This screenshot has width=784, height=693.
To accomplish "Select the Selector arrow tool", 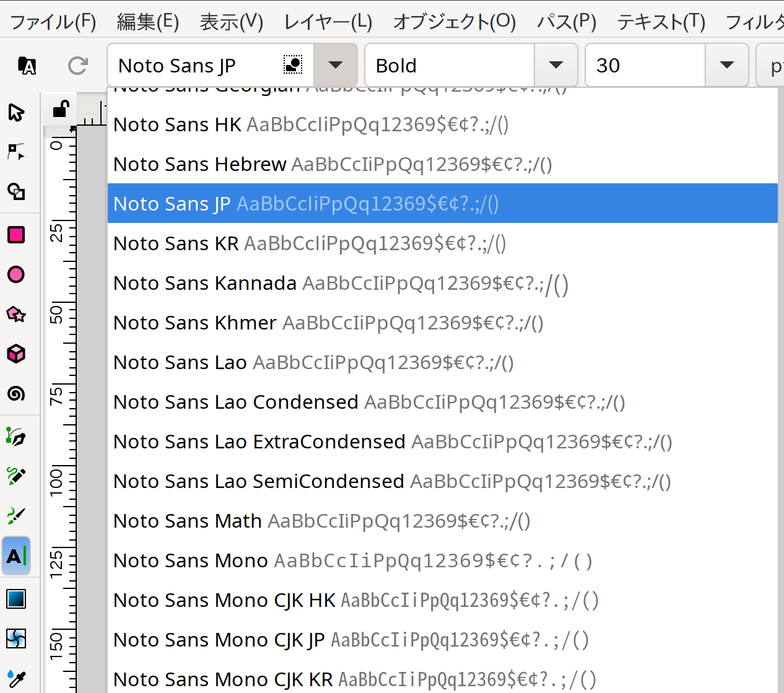I will [x=16, y=113].
